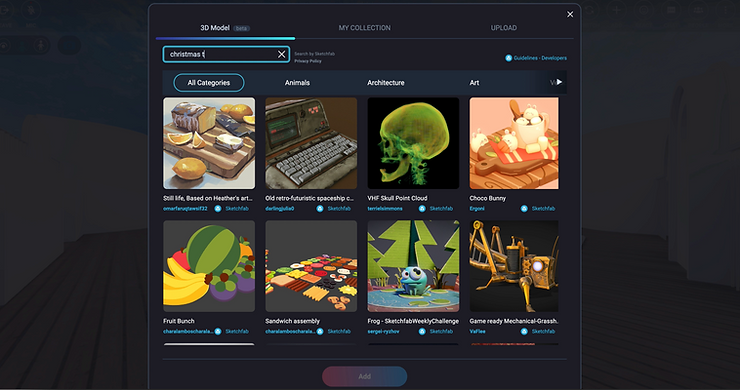Click the Sketchfab icon under Choco Bunny

[524, 209]
